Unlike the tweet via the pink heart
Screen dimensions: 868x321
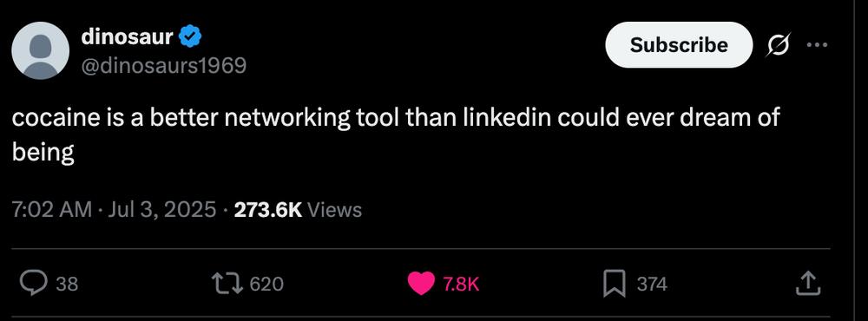421,284
